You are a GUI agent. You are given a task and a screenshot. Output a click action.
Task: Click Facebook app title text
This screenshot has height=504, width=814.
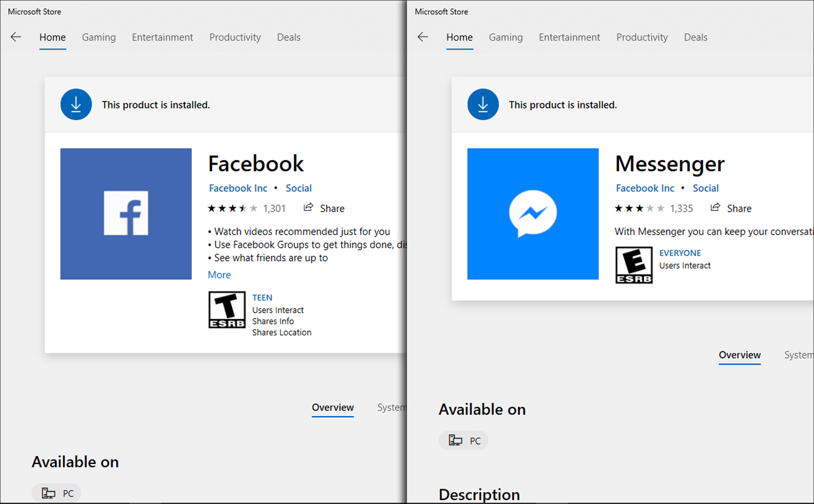[x=256, y=163]
